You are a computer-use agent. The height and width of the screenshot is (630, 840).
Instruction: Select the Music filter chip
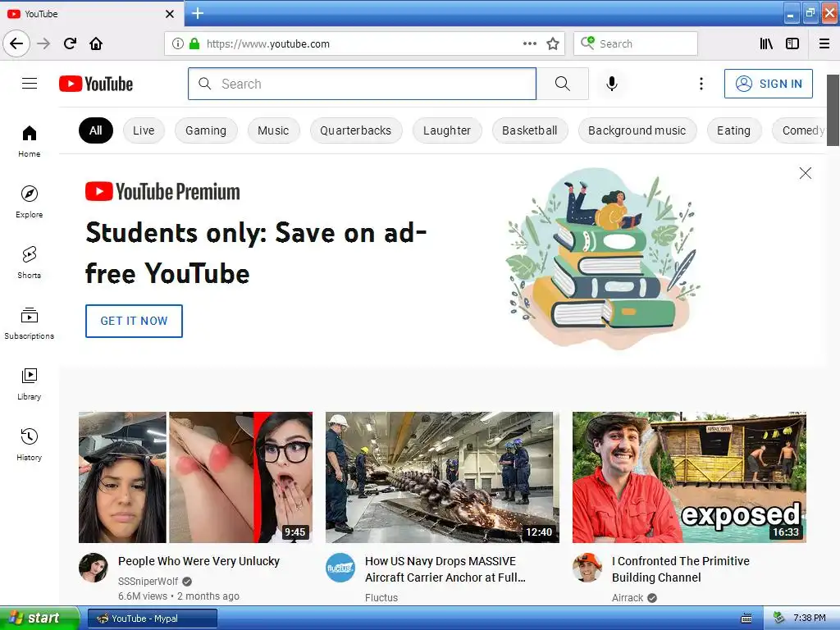tap(273, 130)
